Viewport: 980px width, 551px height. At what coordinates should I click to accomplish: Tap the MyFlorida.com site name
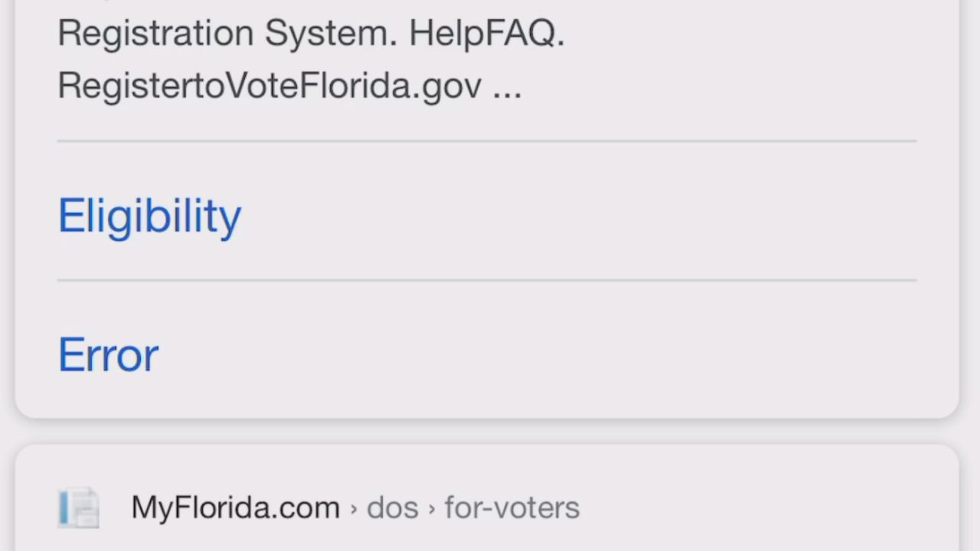[235, 508]
